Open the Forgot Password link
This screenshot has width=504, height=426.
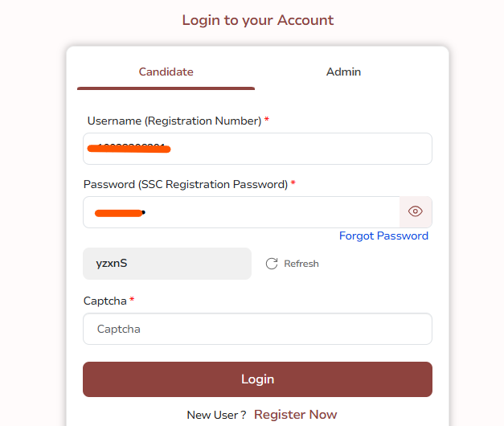click(x=383, y=236)
